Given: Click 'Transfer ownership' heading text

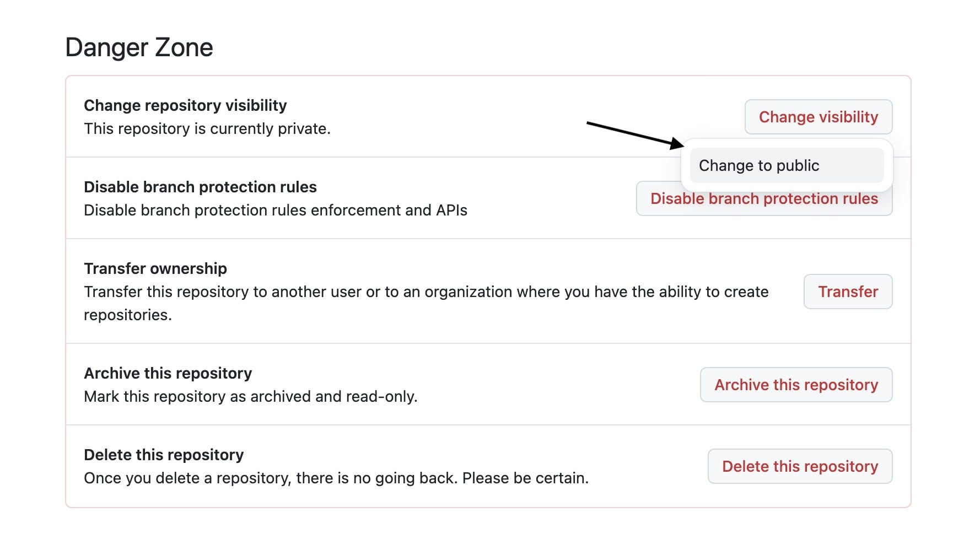Looking at the screenshot, I should point(155,268).
